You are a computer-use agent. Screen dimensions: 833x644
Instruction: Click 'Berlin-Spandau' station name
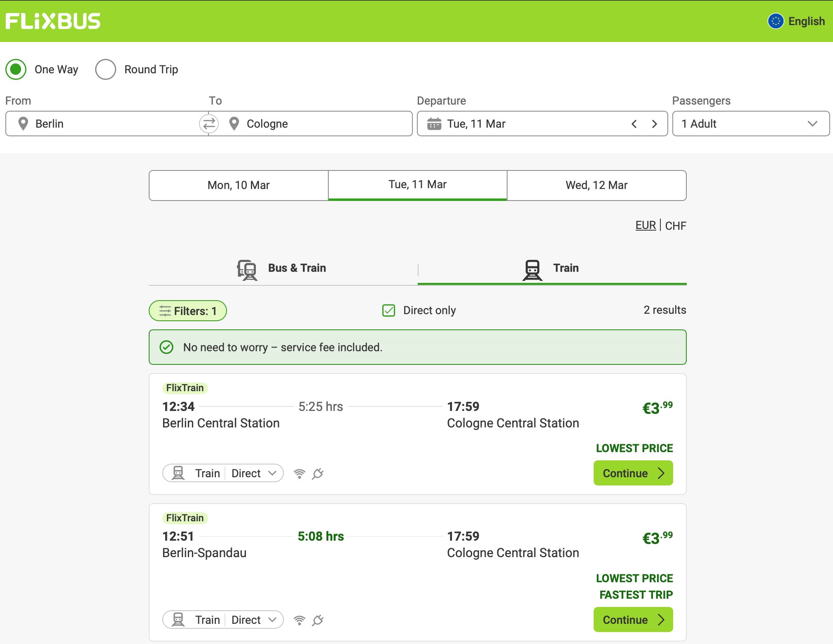204,553
